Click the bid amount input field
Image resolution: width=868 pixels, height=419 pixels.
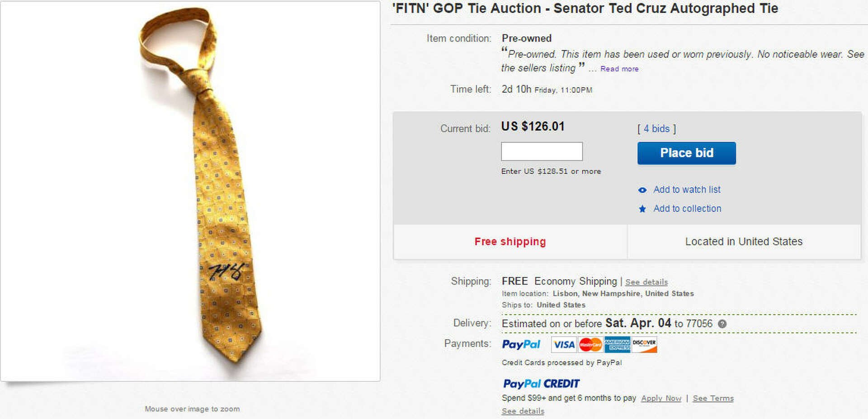542,152
